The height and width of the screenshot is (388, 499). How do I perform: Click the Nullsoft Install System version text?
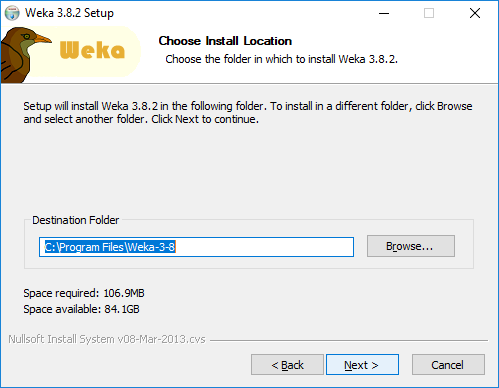(x=107, y=339)
